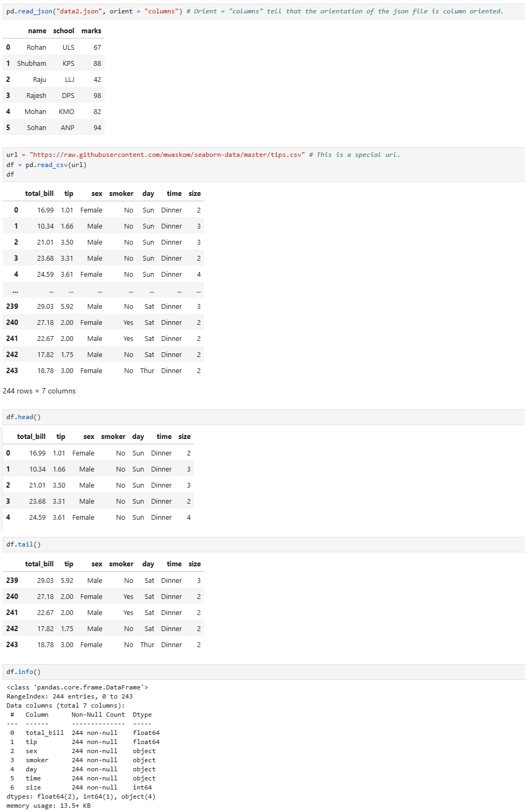This screenshot has height=812, width=525.
Task: Click the 'school' column header
Action: pyautogui.click(x=63, y=31)
